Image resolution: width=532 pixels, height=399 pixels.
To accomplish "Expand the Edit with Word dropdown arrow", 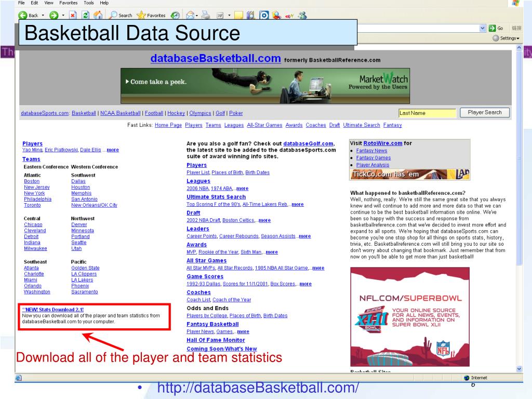I will point(229,16).
